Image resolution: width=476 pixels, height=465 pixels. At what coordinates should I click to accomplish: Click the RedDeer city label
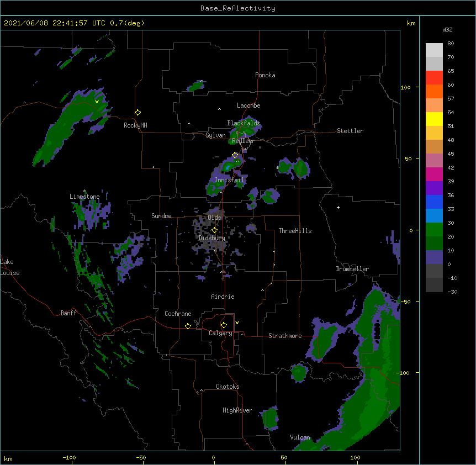[243, 141]
